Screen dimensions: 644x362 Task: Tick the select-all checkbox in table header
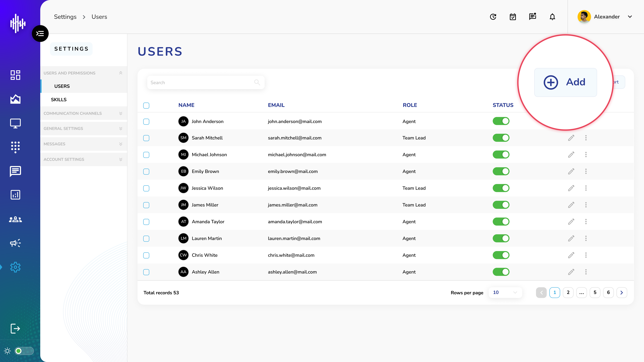click(146, 105)
